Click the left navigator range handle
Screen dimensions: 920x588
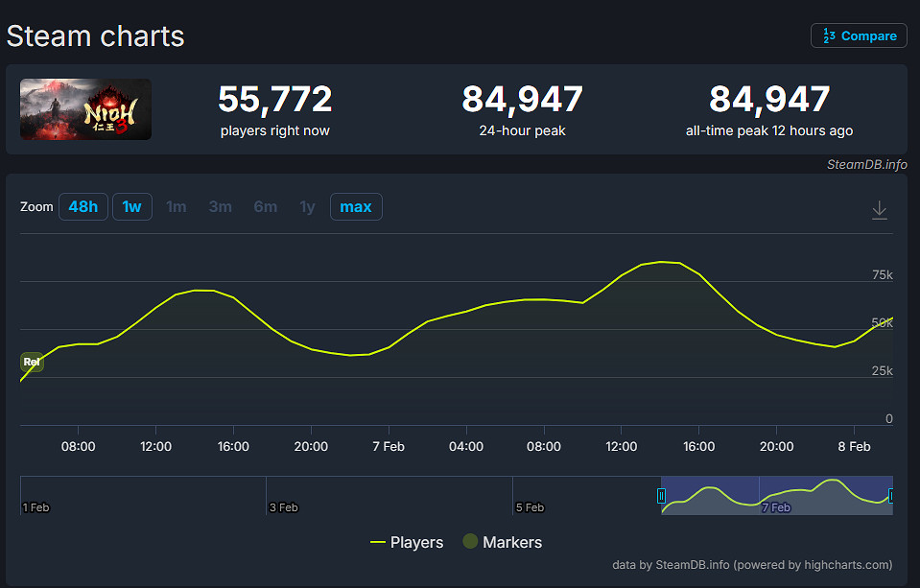pyautogui.click(x=661, y=496)
